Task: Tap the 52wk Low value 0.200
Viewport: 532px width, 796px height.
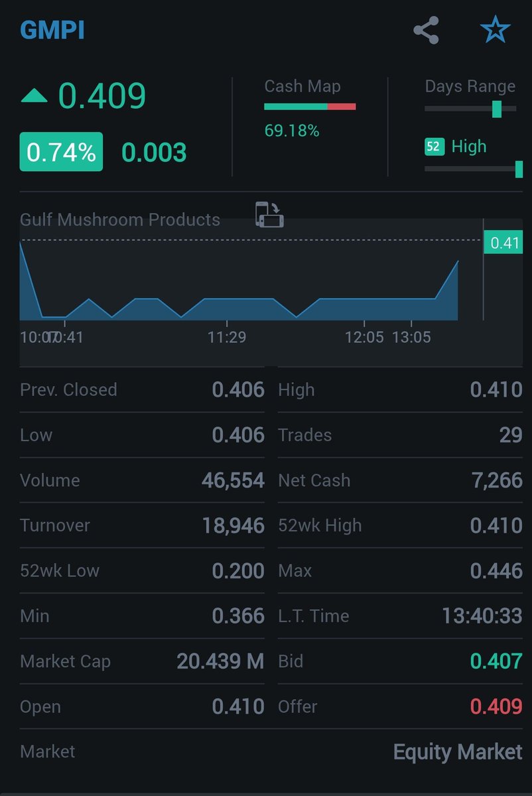Action: [238, 570]
